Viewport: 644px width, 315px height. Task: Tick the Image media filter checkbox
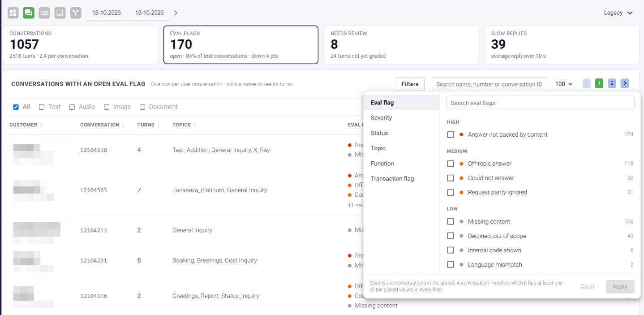[107, 107]
